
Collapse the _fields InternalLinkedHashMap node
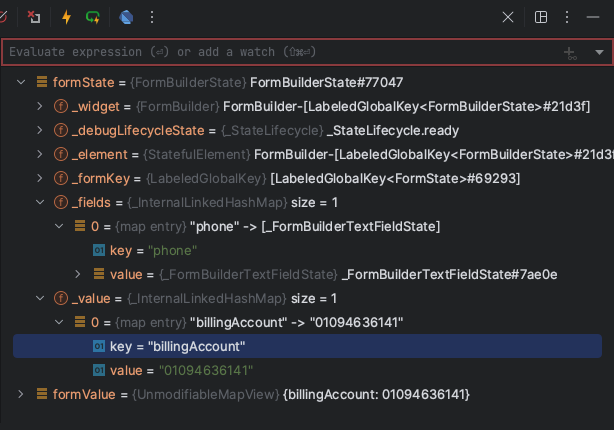tap(40, 202)
